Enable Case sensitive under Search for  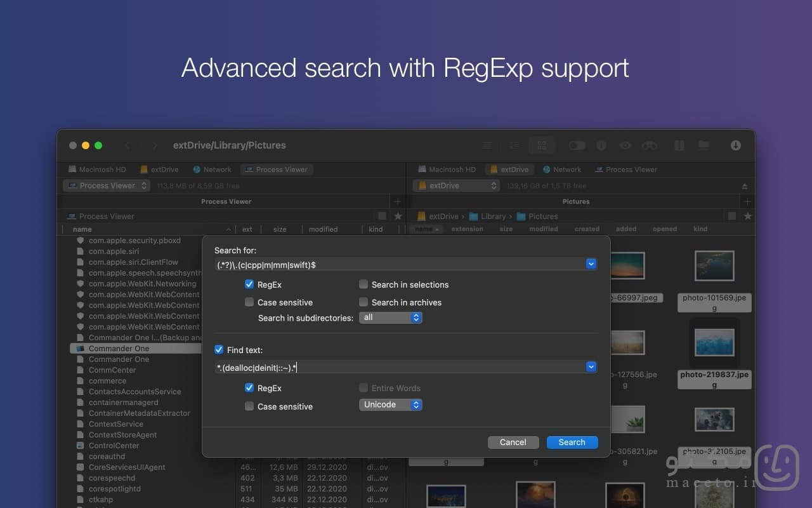pyautogui.click(x=249, y=302)
